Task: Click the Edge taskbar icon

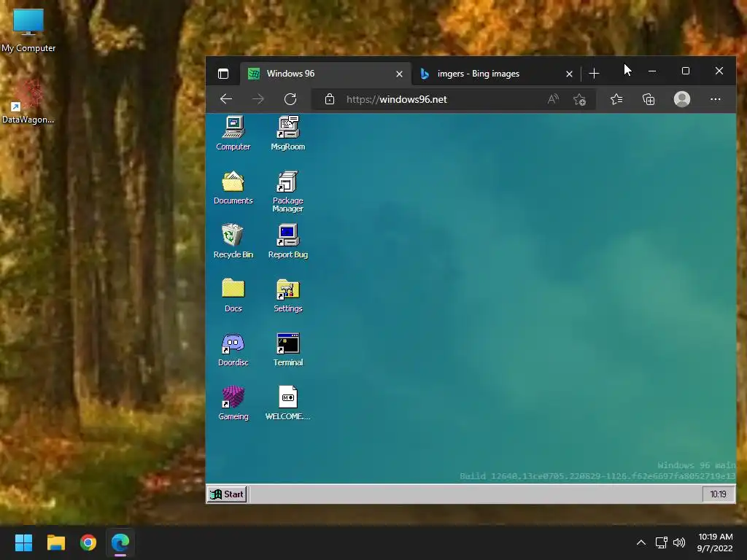Action: click(x=120, y=542)
